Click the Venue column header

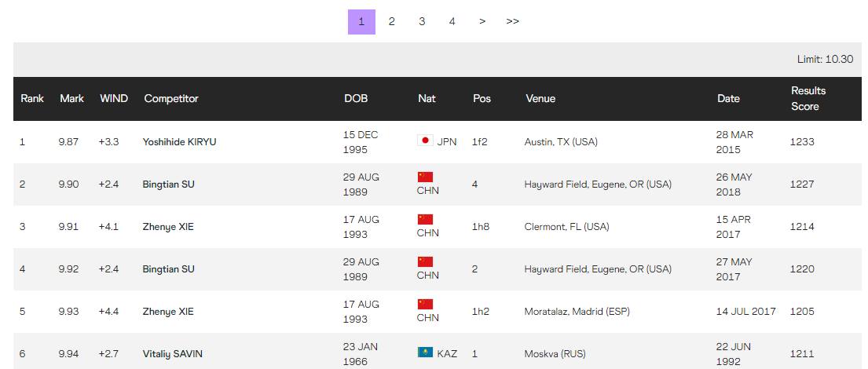[541, 98]
